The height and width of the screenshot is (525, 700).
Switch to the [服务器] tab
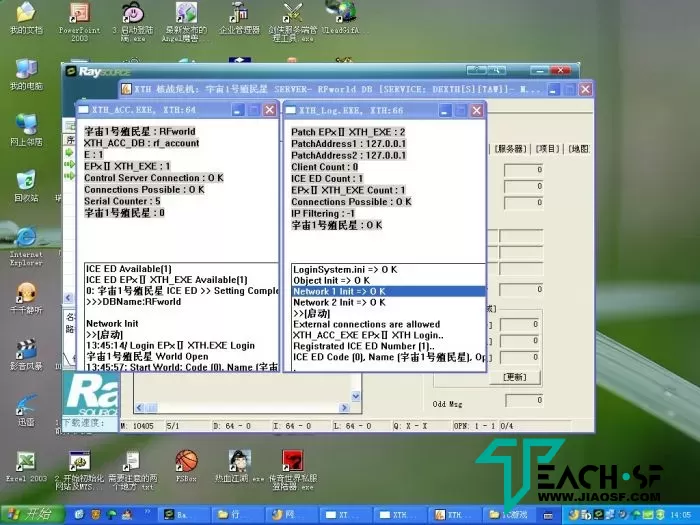click(x=510, y=149)
